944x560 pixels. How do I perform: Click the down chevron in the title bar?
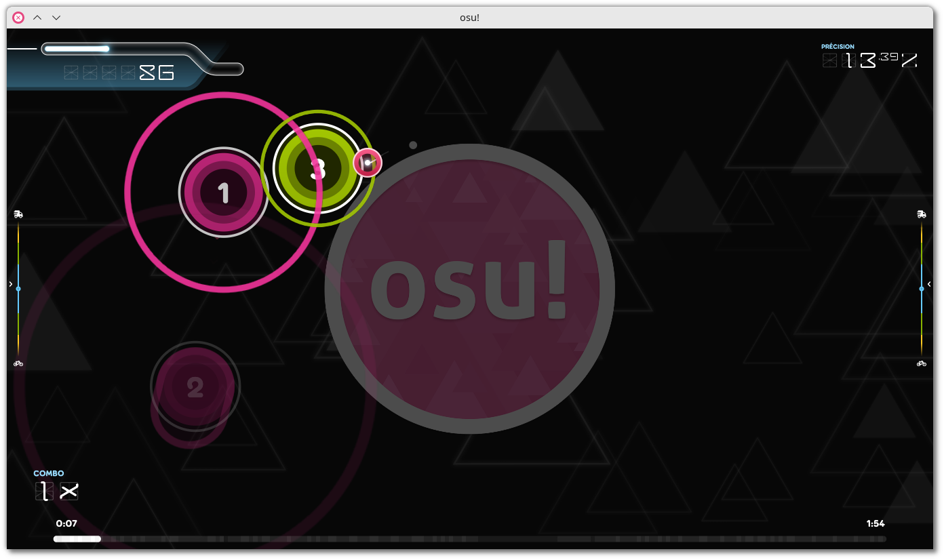(x=56, y=18)
